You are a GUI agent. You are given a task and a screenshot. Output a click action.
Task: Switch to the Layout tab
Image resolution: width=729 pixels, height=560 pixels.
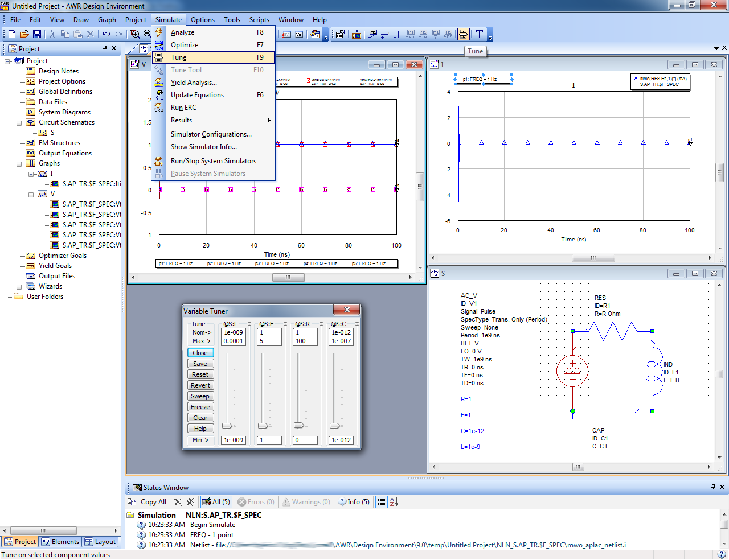click(100, 542)
